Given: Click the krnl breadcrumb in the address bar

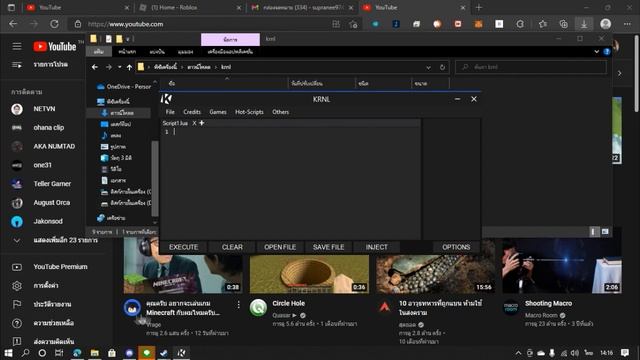Looking at the screenshot, I should coord(226,67).
